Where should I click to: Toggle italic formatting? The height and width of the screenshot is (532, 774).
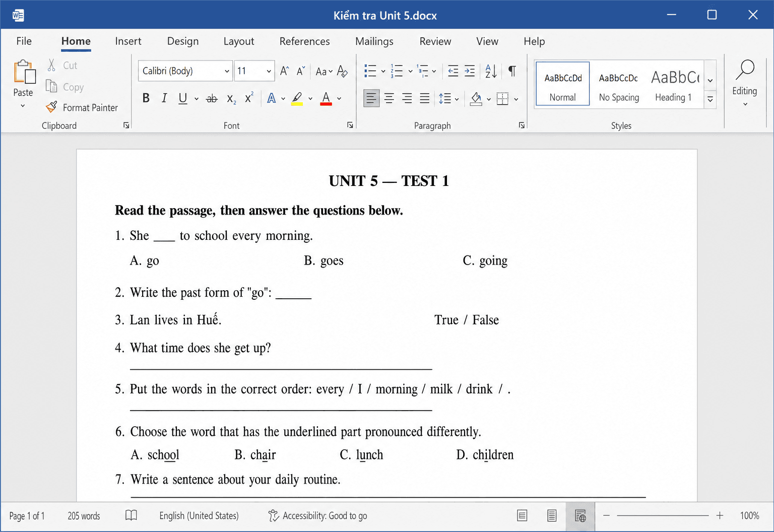click(x=164, y=98)
